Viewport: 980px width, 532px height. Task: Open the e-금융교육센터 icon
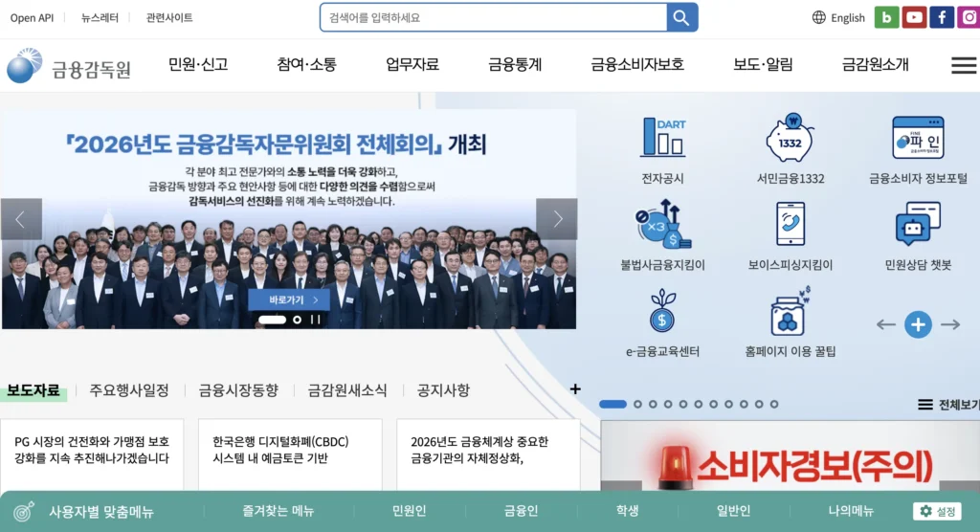click(x=662, y=311)
